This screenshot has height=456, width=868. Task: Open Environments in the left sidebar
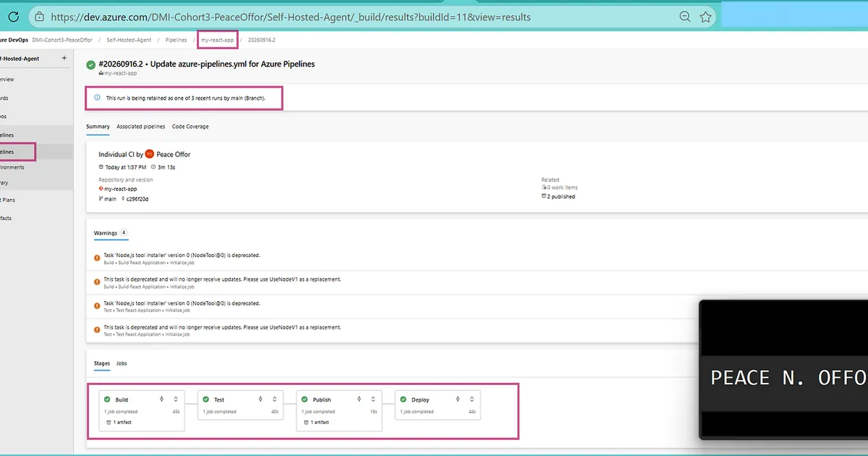coord(12,167)
